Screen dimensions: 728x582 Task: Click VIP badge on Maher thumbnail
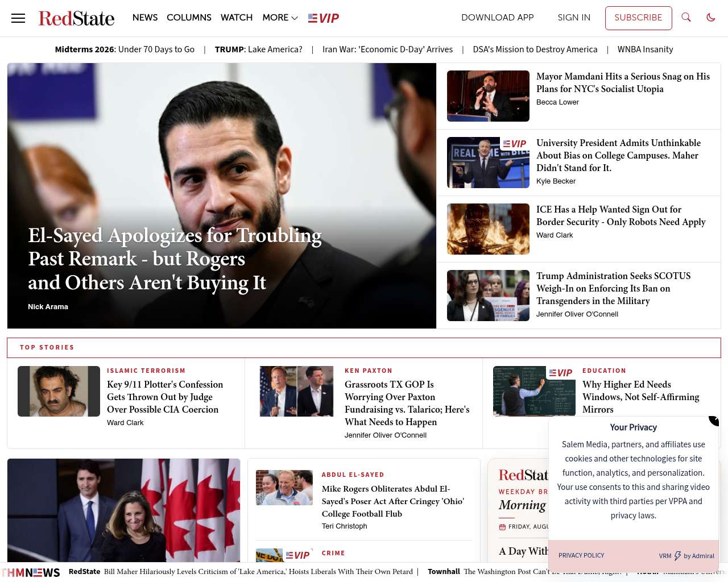pyautogui.click(x=515, y=144)
